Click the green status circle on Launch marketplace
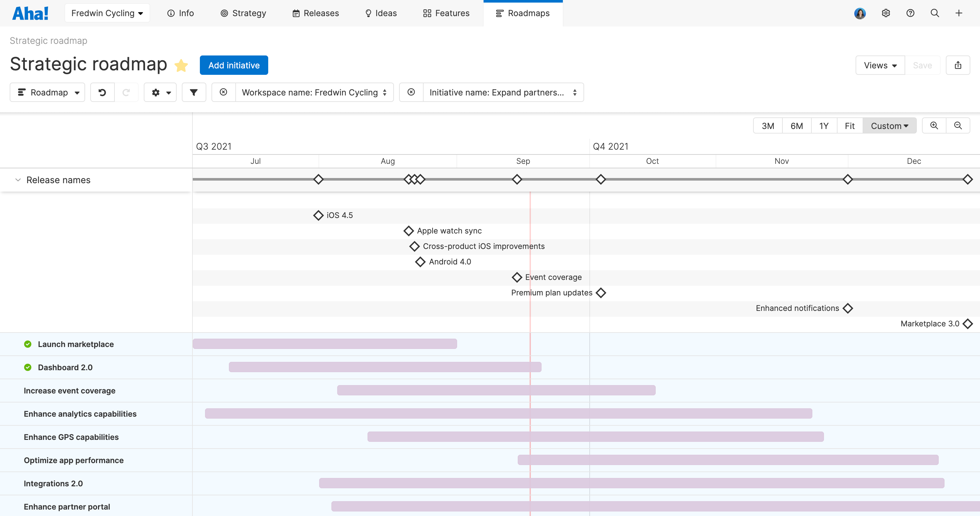Screen dimensions: 980x516 click(27, 344)
